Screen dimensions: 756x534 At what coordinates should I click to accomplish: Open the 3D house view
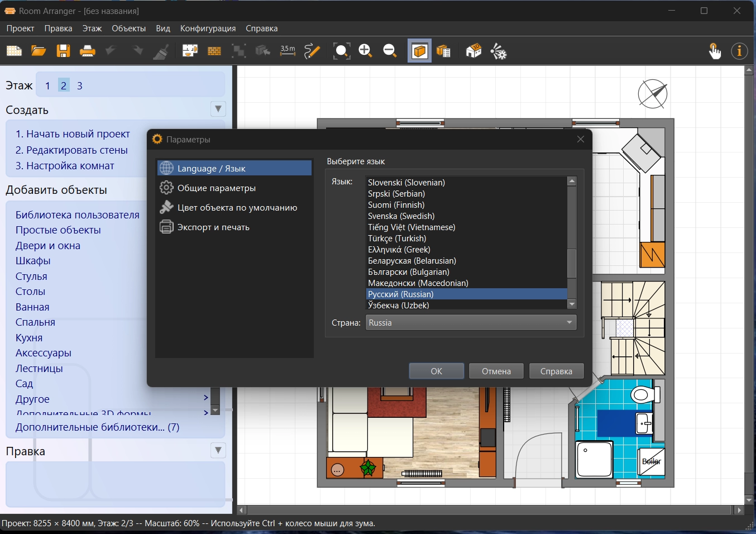click(473, 51)
